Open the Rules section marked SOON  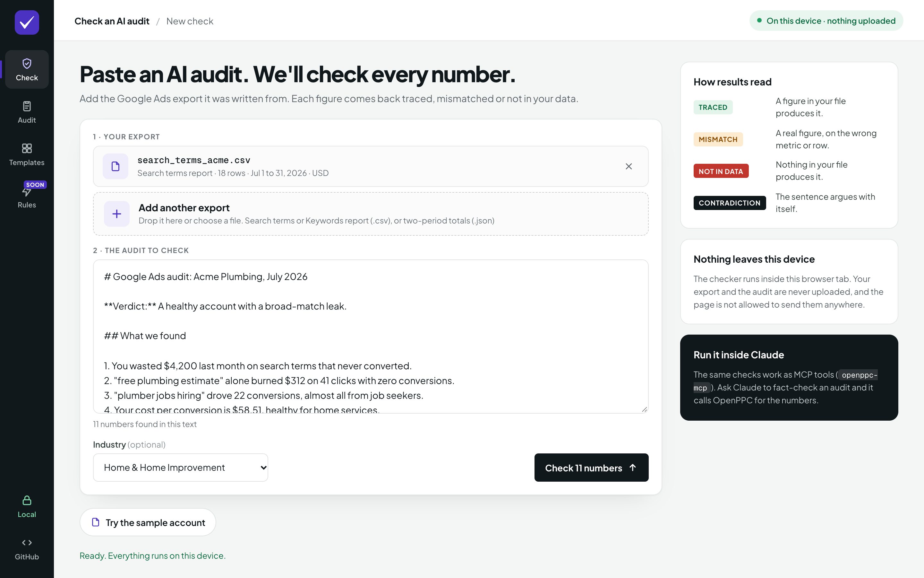pyautogui.click(x=27, y=197)
